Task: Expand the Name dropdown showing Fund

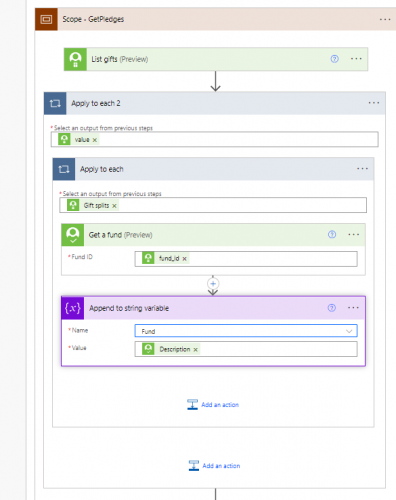Action: (x=246, y=331)
